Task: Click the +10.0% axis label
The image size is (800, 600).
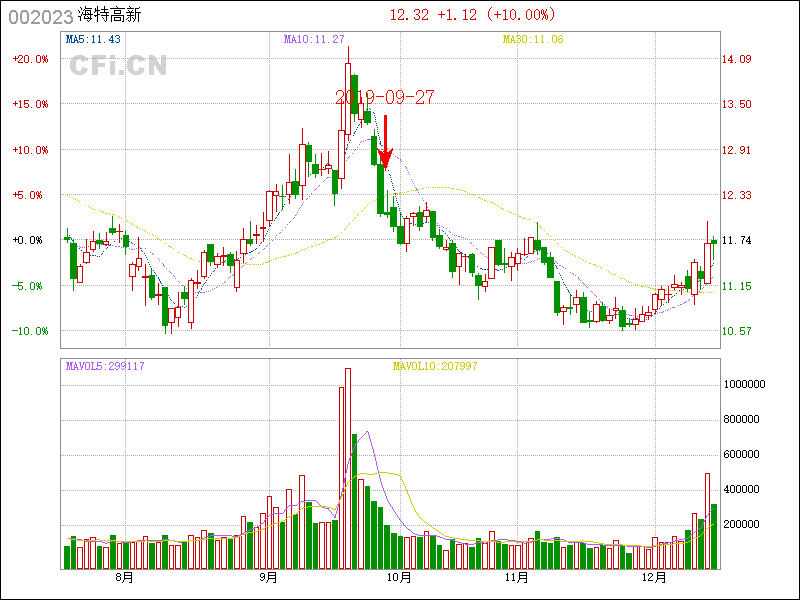Action: (x=30, y=150)
